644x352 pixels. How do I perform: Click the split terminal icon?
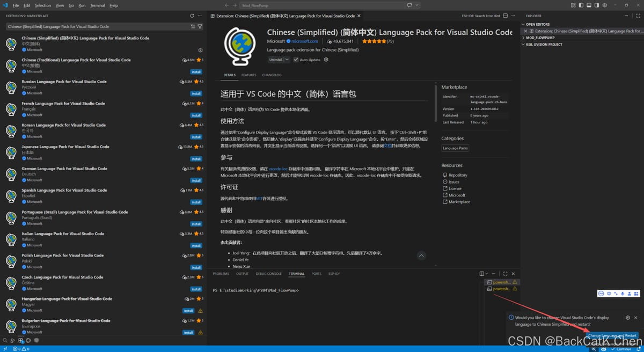tap(482, 274)
